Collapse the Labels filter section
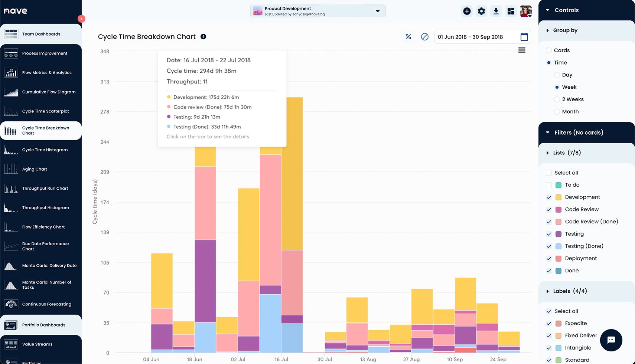 [x=548, y=291]
